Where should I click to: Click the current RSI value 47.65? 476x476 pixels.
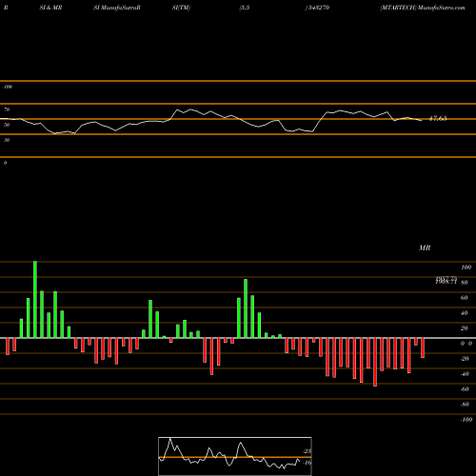(x=438, y=119)
